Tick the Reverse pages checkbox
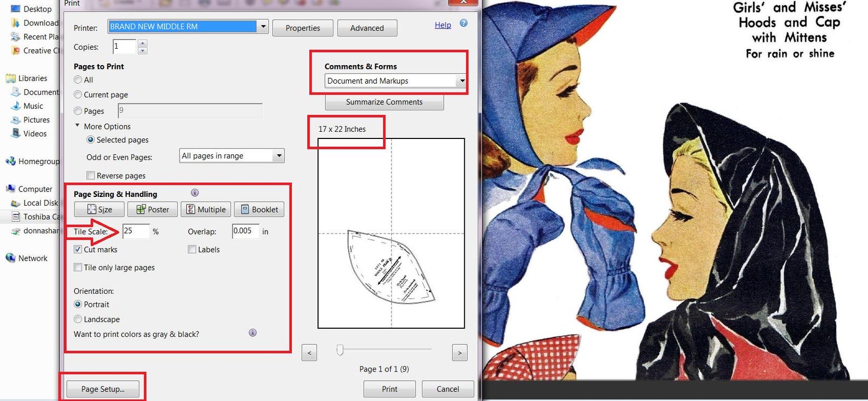 point(91,176)
